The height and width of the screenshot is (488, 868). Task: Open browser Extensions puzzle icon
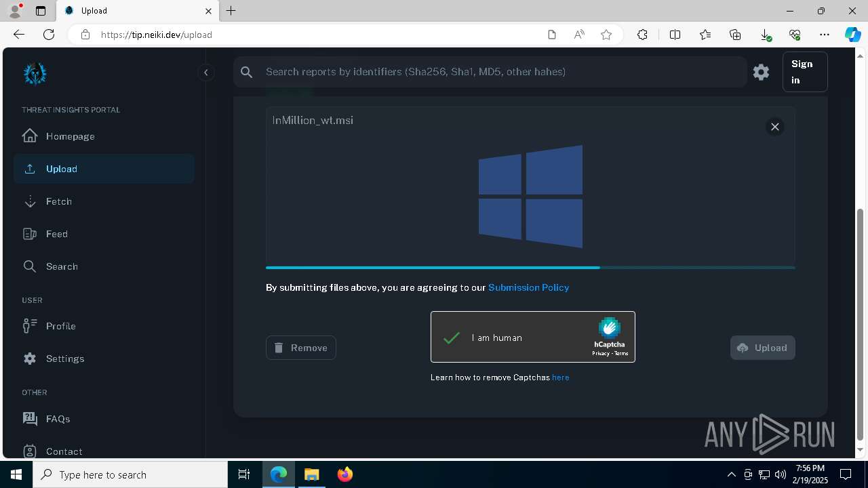(x=642, y=35)
